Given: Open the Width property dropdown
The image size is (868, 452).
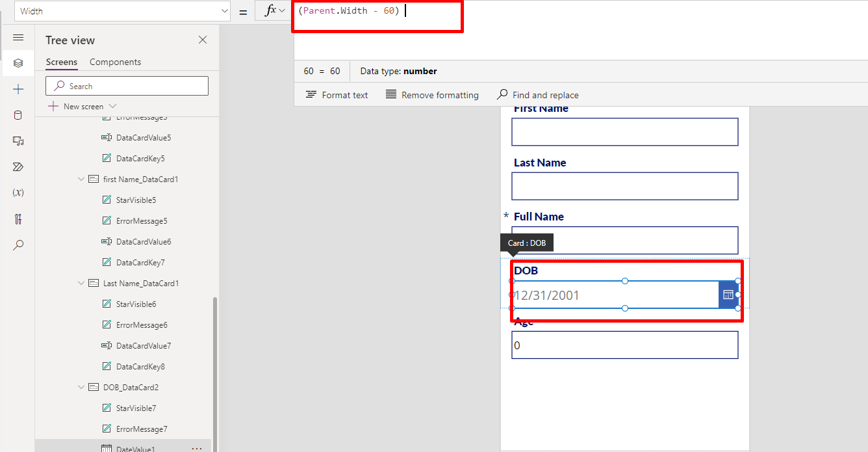Looking at the screenshot, I should (x=122, y=11).
